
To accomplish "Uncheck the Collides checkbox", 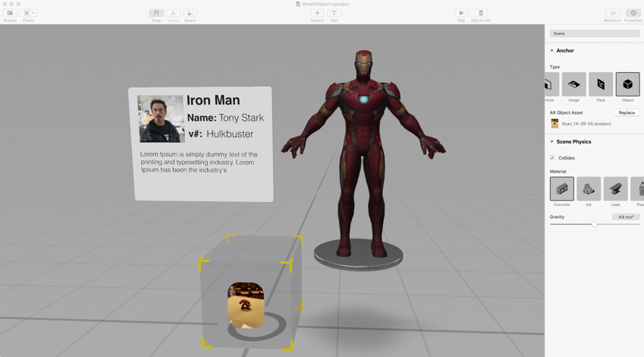I will pyautogui.click(x=552, y=158).
